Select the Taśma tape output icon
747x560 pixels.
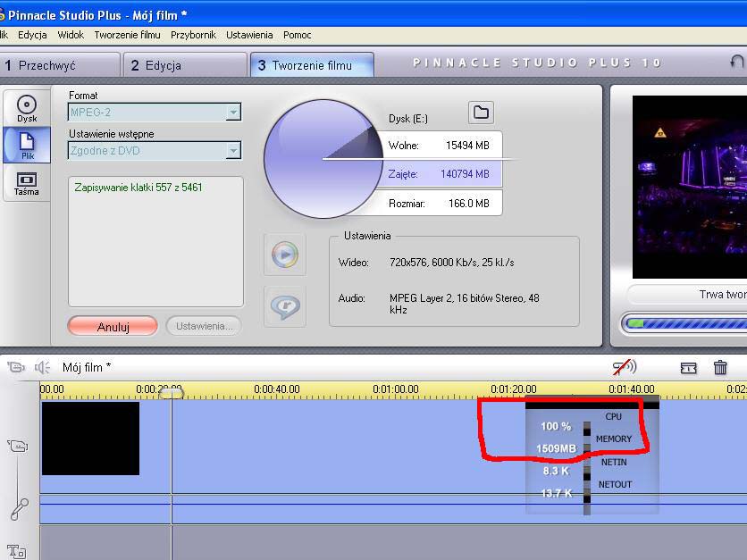[x=27, y=183]
